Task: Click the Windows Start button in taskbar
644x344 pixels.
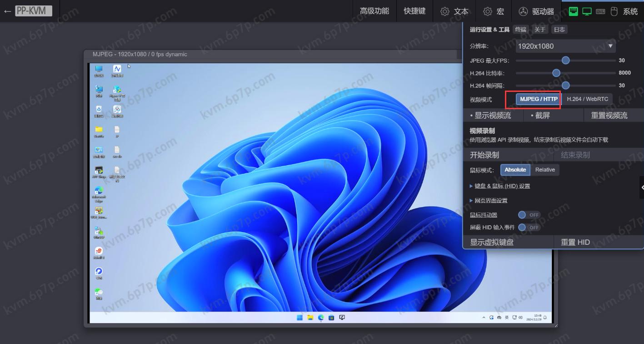Action: click(300, 317)
